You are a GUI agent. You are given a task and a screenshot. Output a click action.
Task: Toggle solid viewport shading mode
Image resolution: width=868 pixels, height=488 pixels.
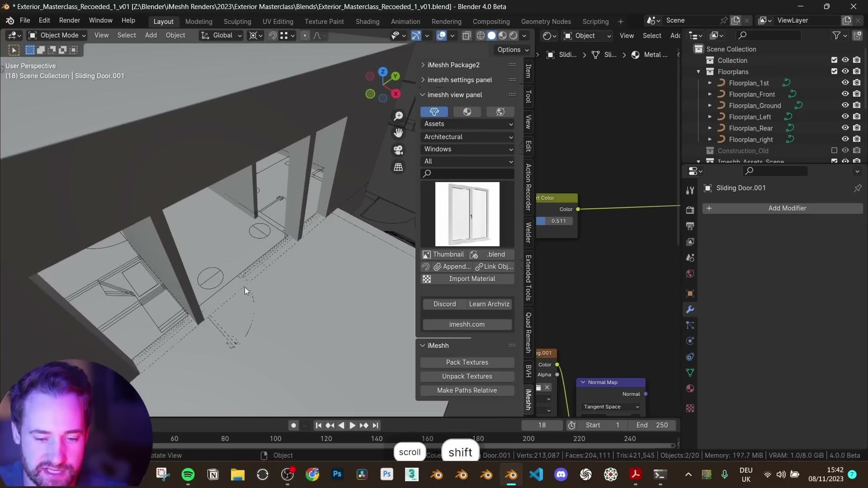point(491,35)
